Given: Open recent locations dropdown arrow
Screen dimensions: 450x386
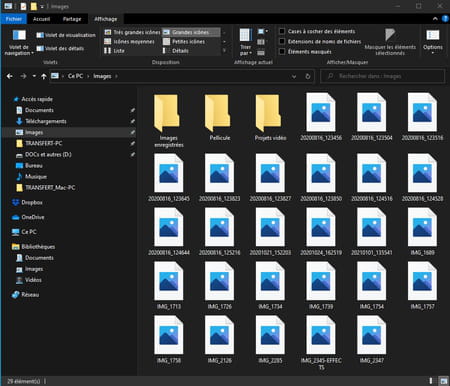Looking at the screenshot, I should 34,76.
